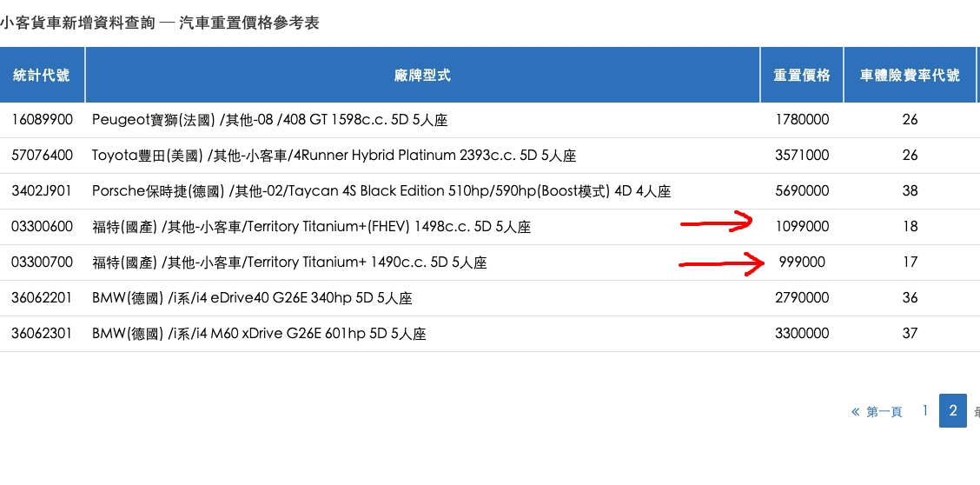The height and width of the screenshot is (485, 980).
Task: Click statistic code 16089900
Action: point(42,120)
